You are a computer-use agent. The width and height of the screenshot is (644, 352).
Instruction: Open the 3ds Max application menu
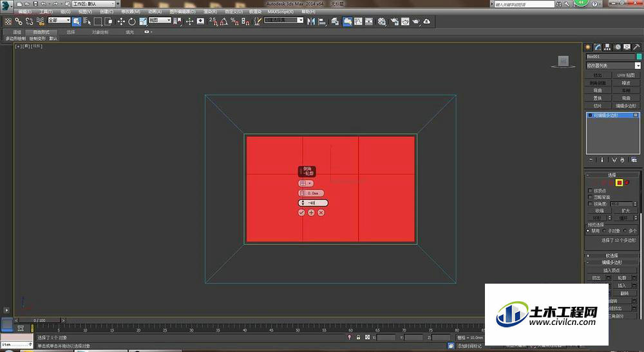point(6,5)
